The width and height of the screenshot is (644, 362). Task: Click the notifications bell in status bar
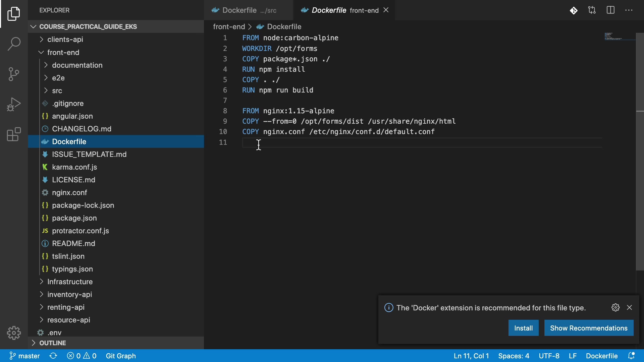631,356
